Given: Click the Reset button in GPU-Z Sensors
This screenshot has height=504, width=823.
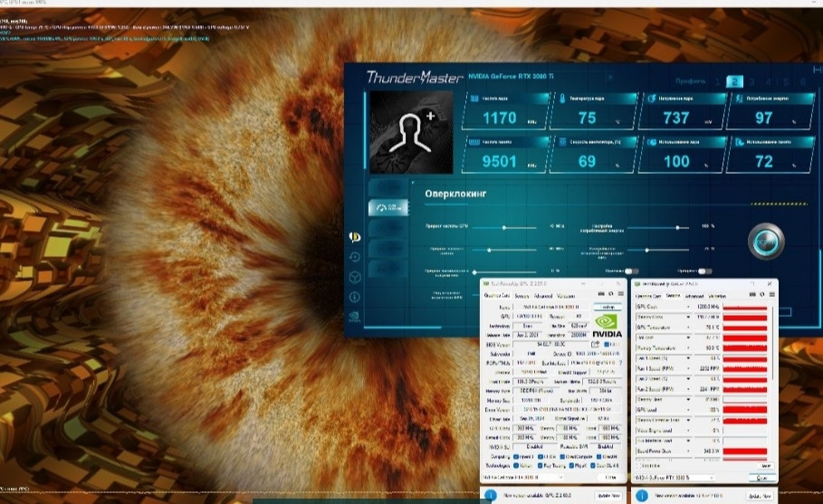Looking at the screenshot, I should click(766, 466).
